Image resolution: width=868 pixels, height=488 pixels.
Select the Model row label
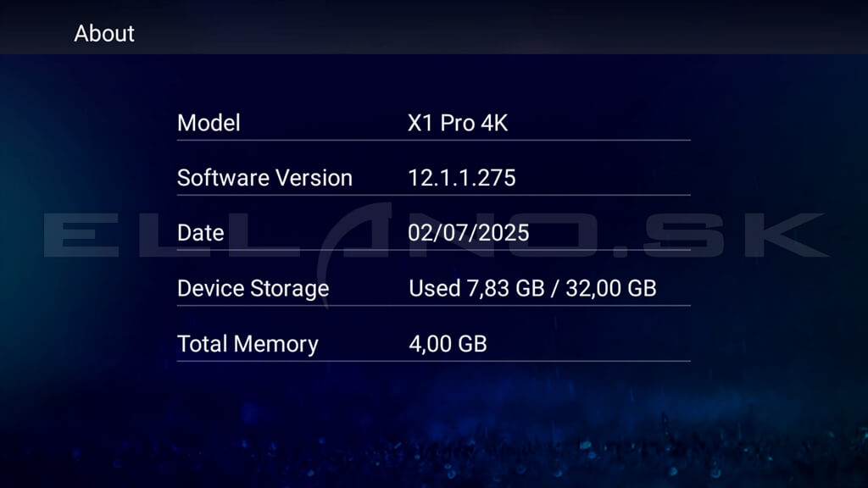coord(209,123)
